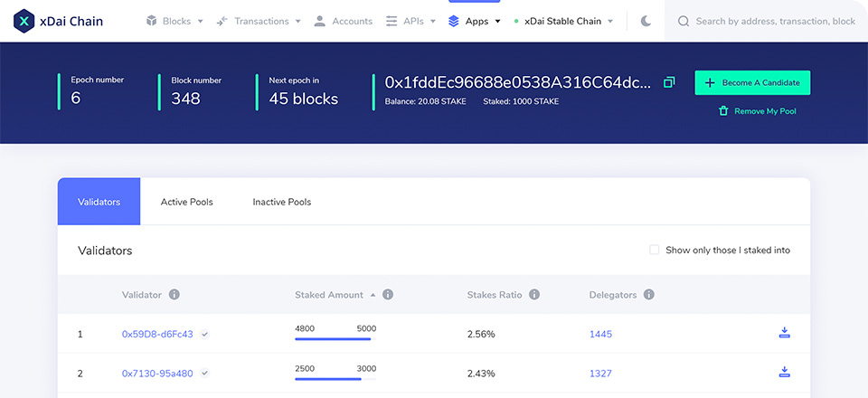Sort by Staked Amount arrow
Screen dimensions: 868x398
373,295
